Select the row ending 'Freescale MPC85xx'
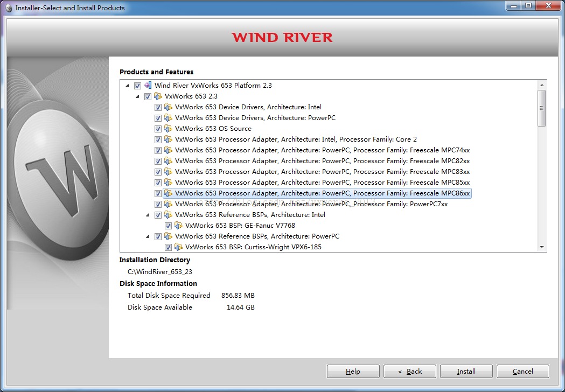This screenshot has height=392, width=565. click(322, 183)
